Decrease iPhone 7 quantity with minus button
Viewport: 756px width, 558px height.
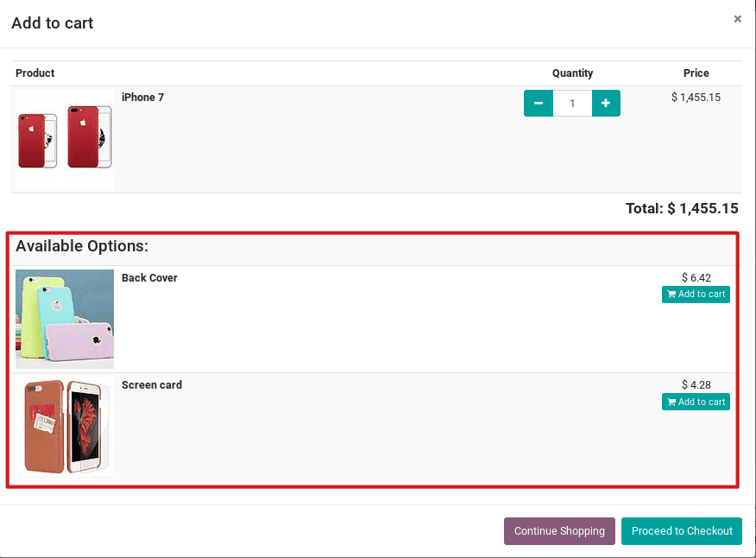[538, 103]
